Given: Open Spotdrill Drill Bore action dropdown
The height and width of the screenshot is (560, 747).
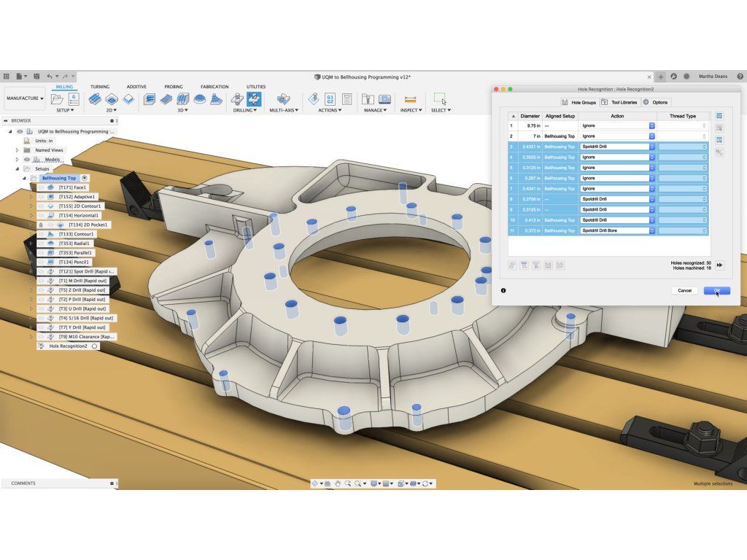Looking at the screenshot, I should [x=618, y=230].
